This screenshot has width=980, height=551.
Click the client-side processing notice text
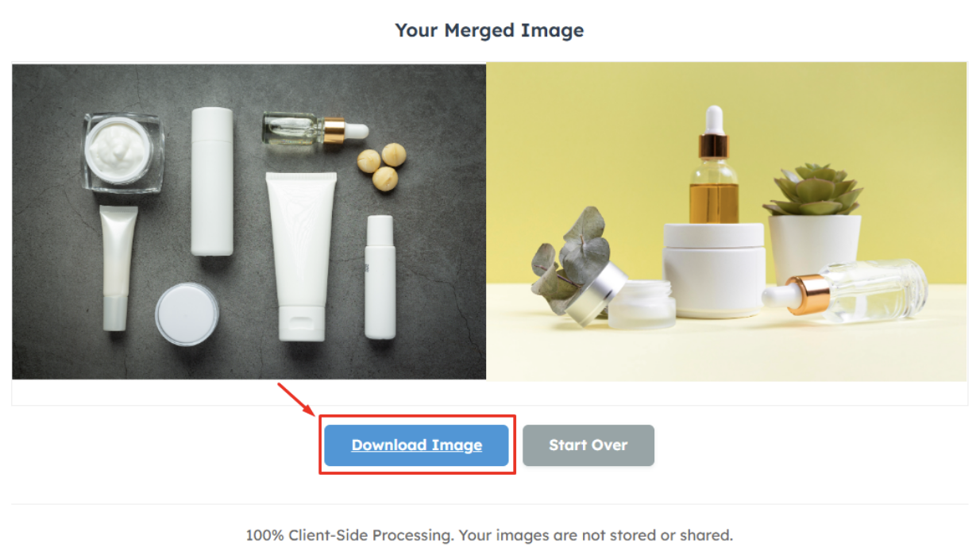click(489, 534)
